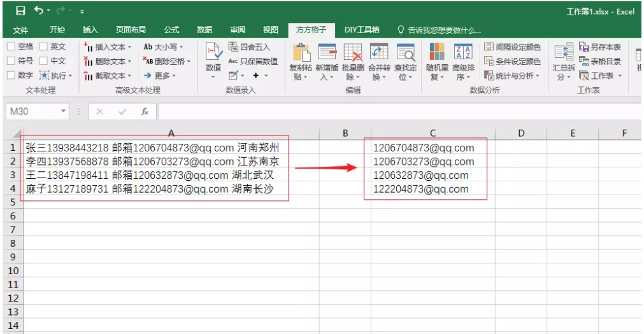Open the DIY工具箱 tab

tap(362, 30)
